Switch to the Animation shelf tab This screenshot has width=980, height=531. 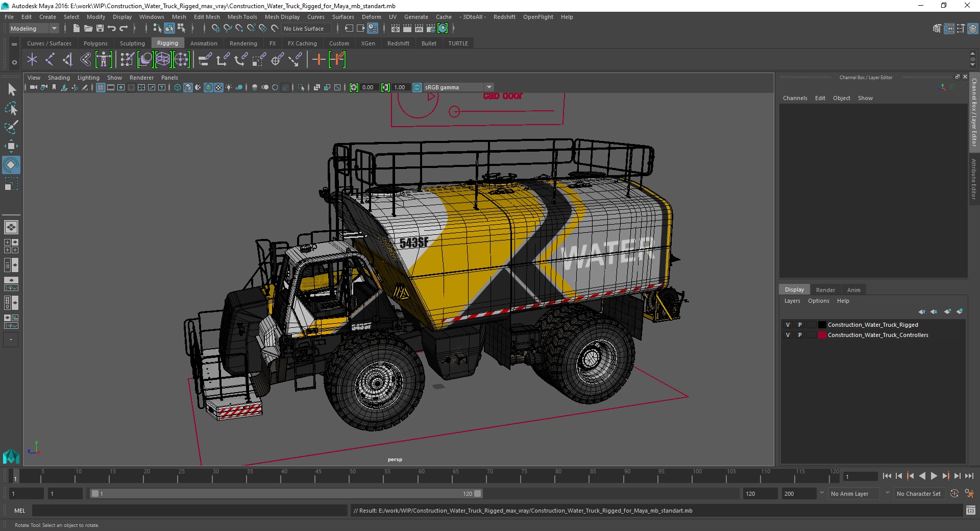coord(204,43)
